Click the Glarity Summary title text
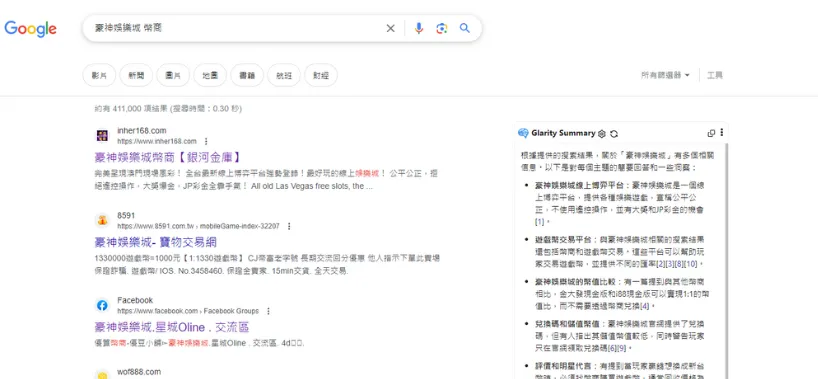Viewport: 818px width, 379px height. point(563,133)
